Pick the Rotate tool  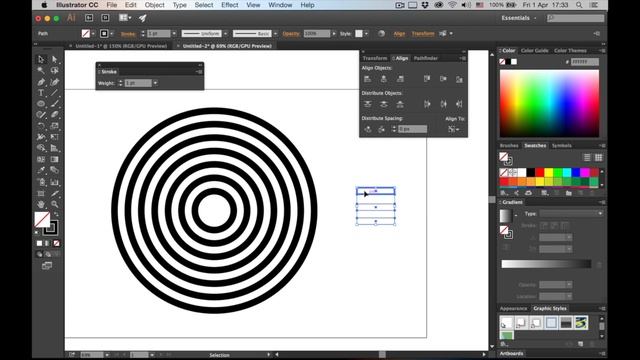pyautogui.click(x=41, y=126)
